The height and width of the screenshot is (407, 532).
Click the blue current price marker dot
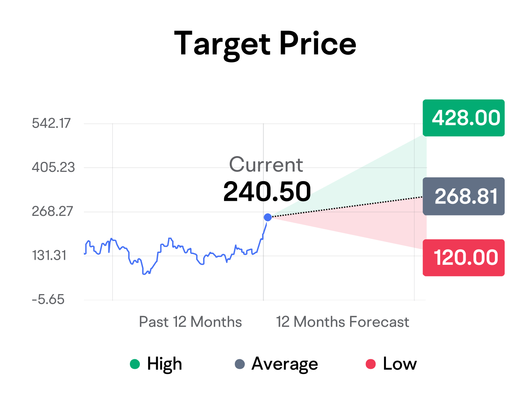click(x=268, y=217)
